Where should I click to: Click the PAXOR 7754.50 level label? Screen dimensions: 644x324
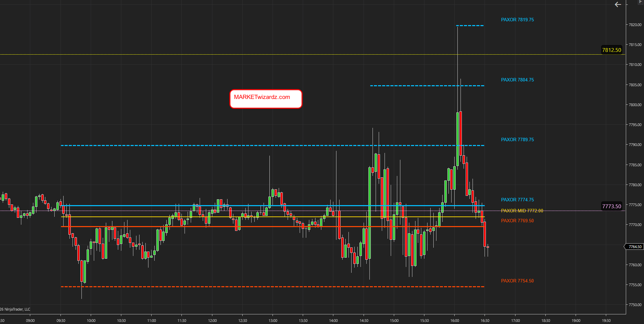click(517, 281)
